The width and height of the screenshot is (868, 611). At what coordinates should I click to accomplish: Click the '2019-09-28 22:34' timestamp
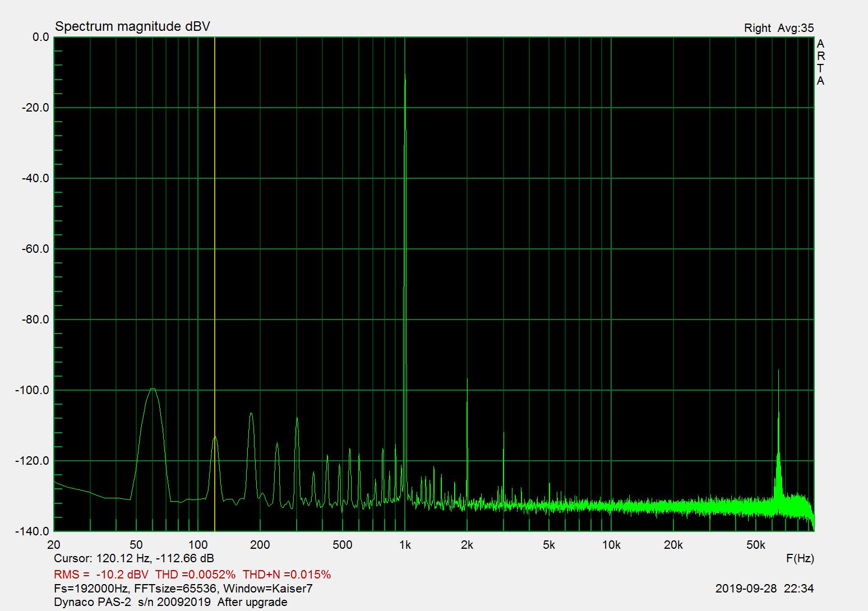[765, 589]
